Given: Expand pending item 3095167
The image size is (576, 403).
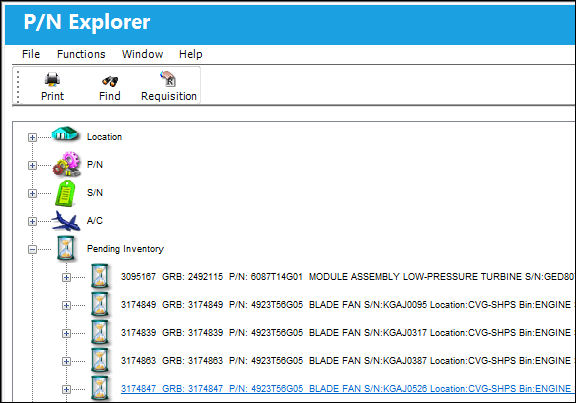Looking at the screenshot, I should [66, 277].
